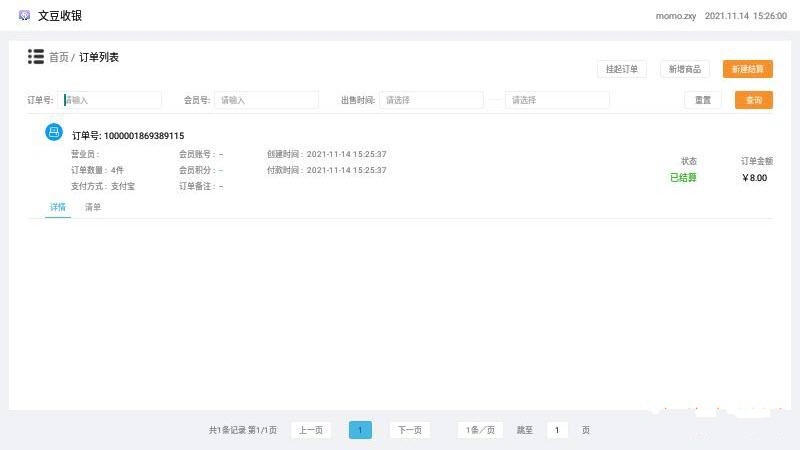Switch to the 详情 tab

click(x=58, y=207)
